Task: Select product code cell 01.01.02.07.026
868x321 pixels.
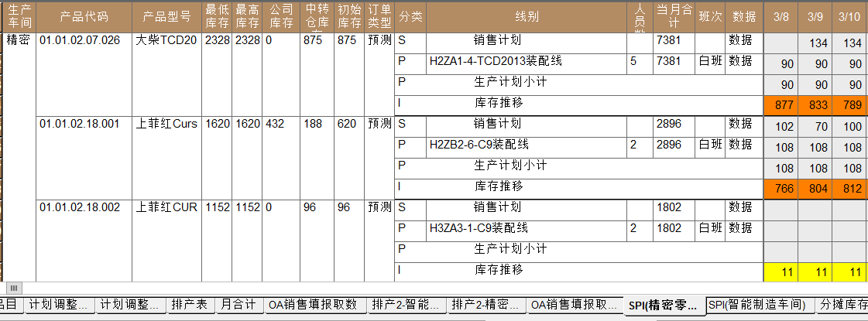Action: [81, 41]
